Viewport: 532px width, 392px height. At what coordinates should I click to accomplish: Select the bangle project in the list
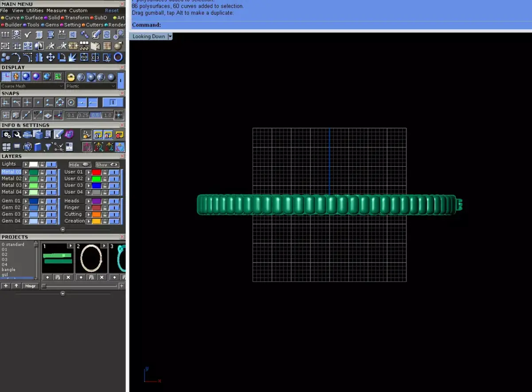click(x=8, y=270)
